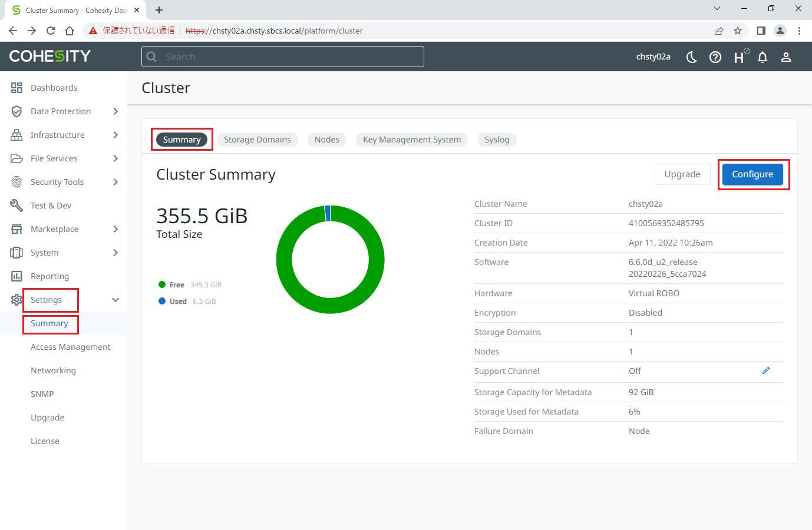812x530 pixels.
Task: Open Test & Dev from sidebar
Action: 51,206
